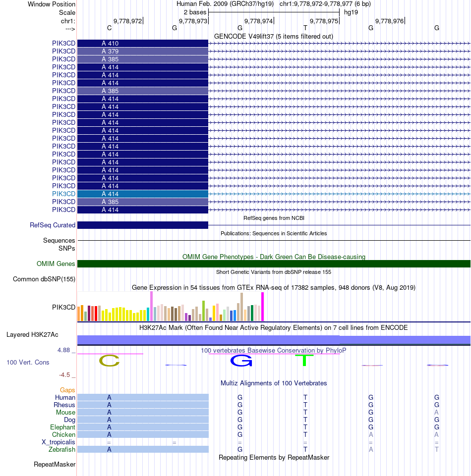This screenshot has height=476, width=471.
Task: Click base T in the sequence row
Action: click(305, 28)
